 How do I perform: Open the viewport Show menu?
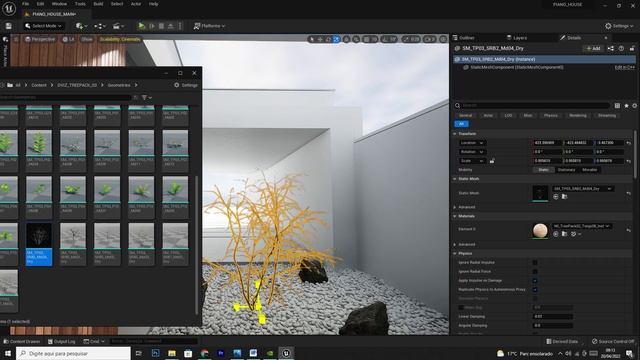[87, 39]
